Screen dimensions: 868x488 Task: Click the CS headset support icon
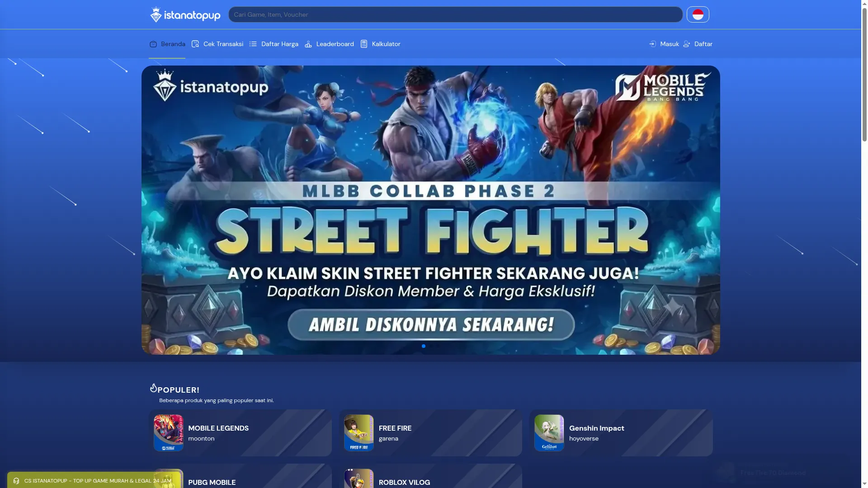pos(16,481)
